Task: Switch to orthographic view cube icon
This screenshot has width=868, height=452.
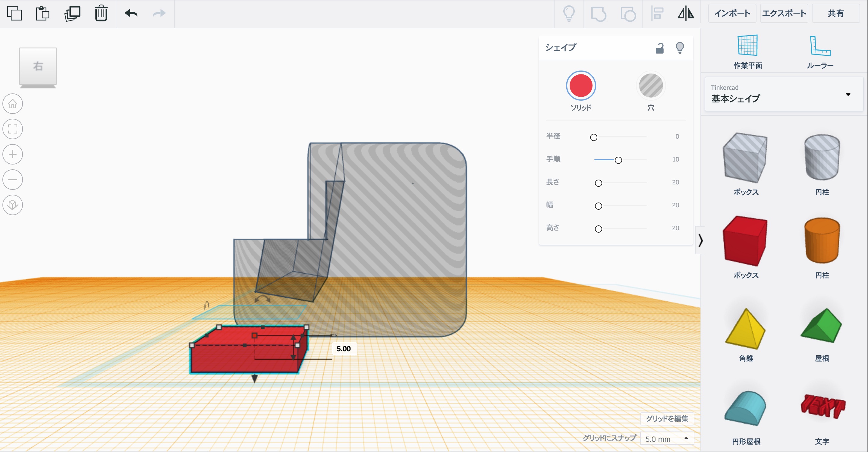Action: [13, 205]
